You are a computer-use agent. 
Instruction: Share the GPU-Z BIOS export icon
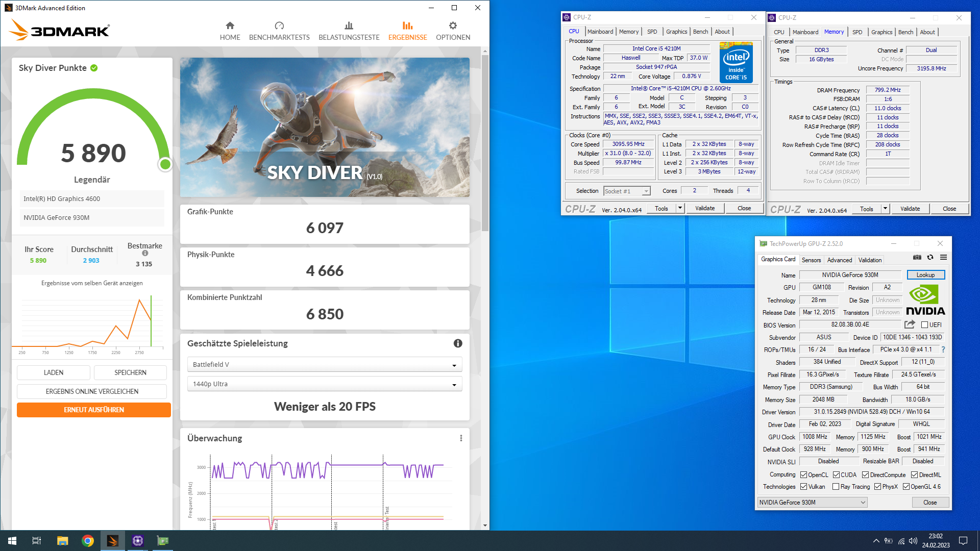pos(910,324)
